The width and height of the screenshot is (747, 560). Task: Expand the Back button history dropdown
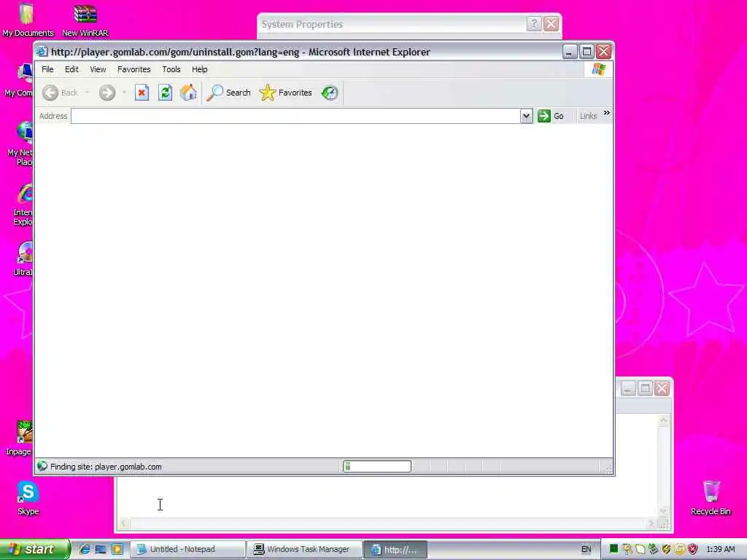pyautogui.click(x=88, y=93)
